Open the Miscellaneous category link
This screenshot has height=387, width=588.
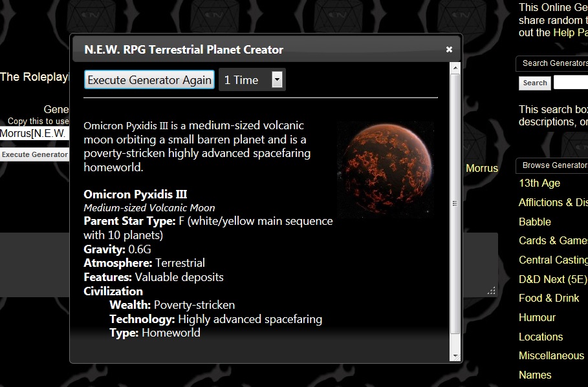click(551, 355)
